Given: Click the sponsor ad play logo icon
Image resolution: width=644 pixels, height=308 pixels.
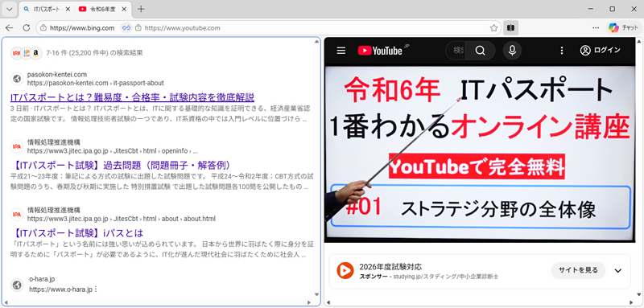Looking at the screenshot, I should pyautogui.click(x=345, y=271).
